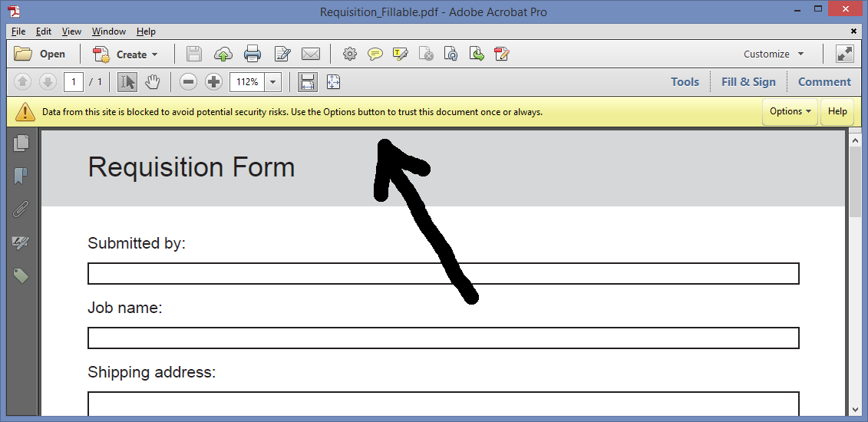Open the Edit menu

(x=44, y=31)
